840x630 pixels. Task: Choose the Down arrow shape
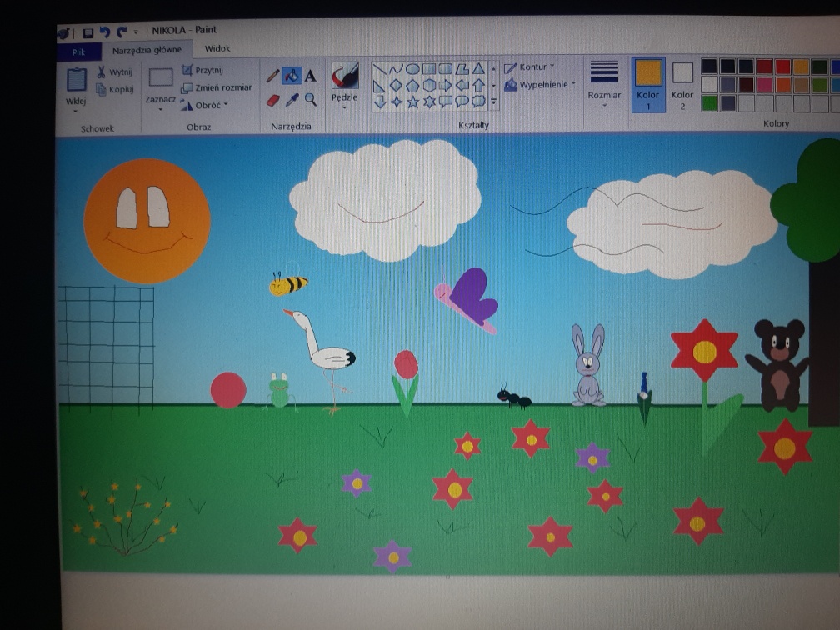(380, 102)
